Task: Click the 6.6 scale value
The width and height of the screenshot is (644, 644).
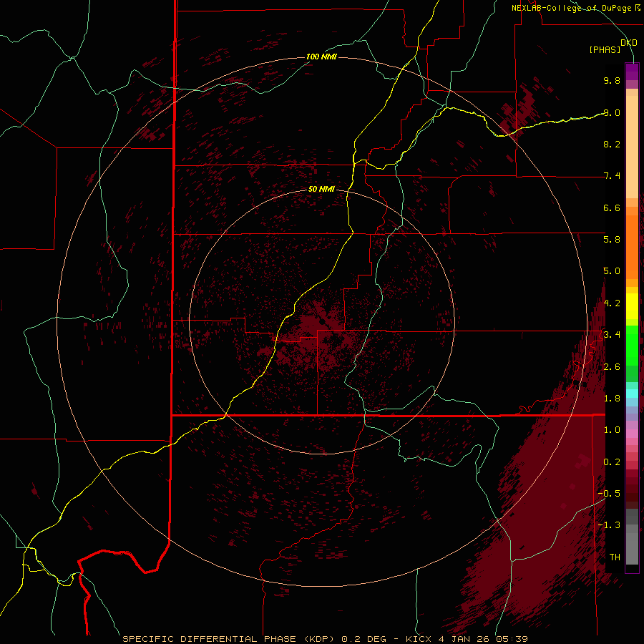Action: [612, 208]
